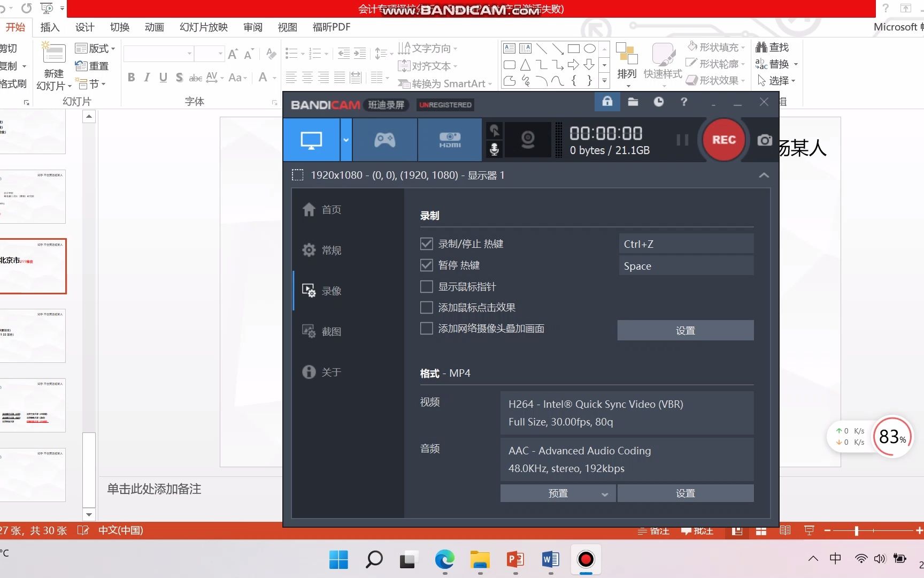Image resolution: width=924 pixels, height=578 pixels.
Task: Open the 常规 settings section
Action: pyautogui.click(x=321, y=250)
